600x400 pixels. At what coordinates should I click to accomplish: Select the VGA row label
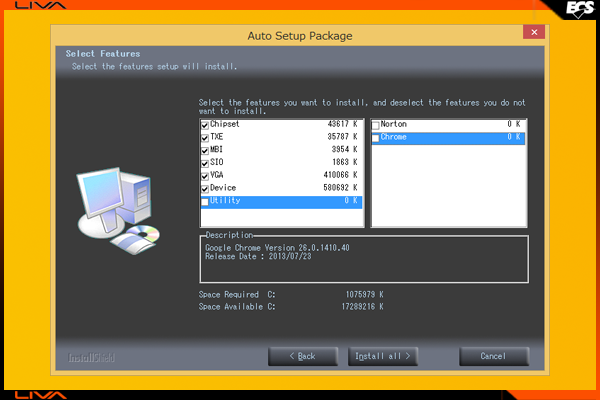[217, 175]
